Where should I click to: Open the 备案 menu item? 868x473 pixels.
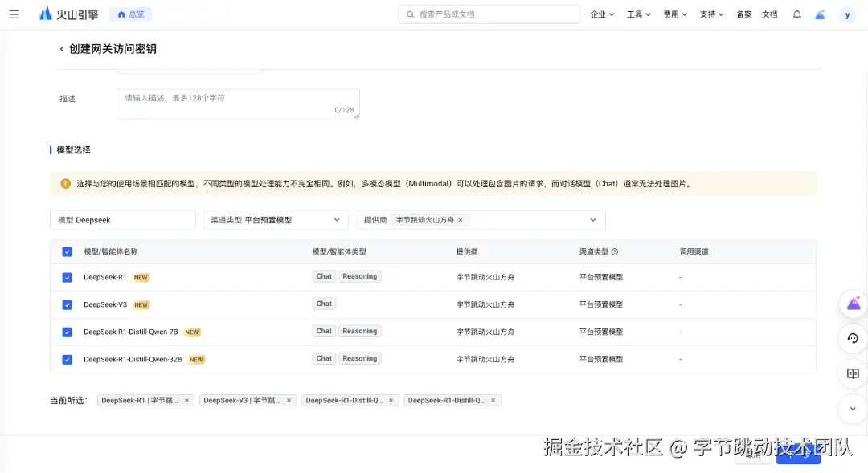click(743, 14)
